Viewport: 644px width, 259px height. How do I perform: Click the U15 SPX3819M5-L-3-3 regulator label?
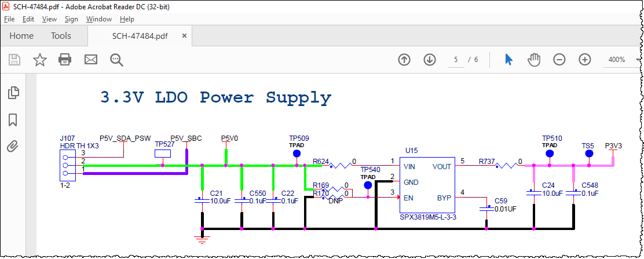(427, 217)
